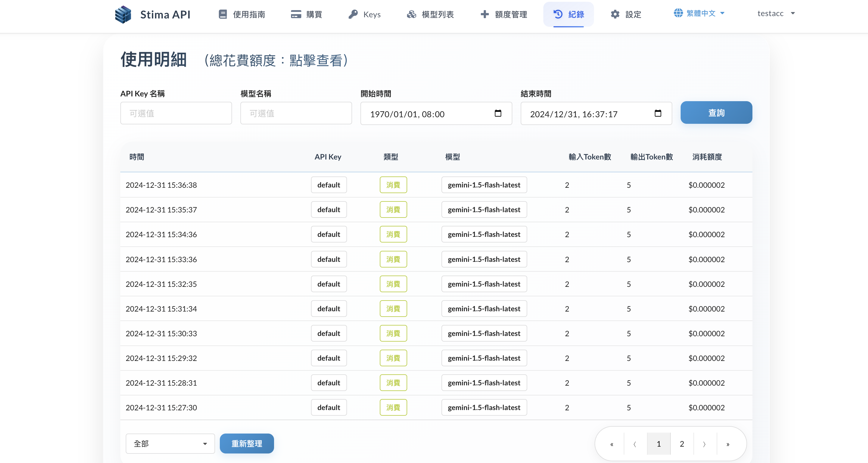Click gemini-1.5-flash-latest tag in 15:35:37 row
The height and width of the screenshot is (463, 868).
pyautogui.click(x=484, y=209)
